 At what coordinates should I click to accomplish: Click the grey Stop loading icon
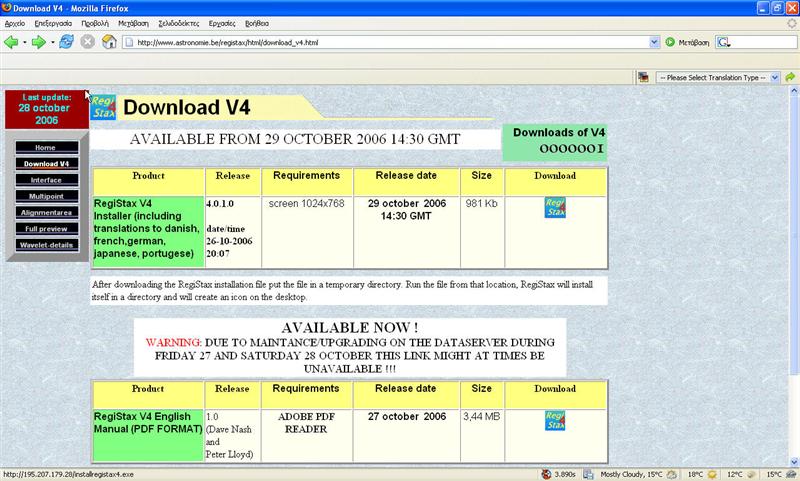tap(88, 42)
